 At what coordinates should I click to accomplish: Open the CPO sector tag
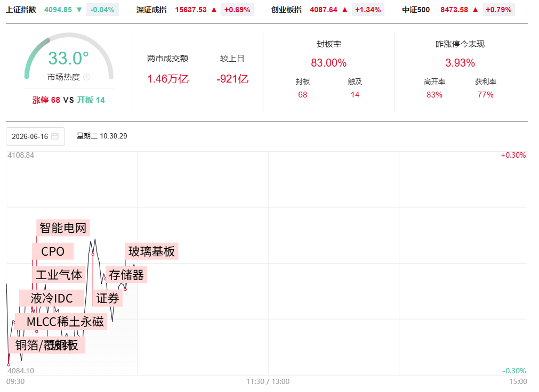[53, 251]
